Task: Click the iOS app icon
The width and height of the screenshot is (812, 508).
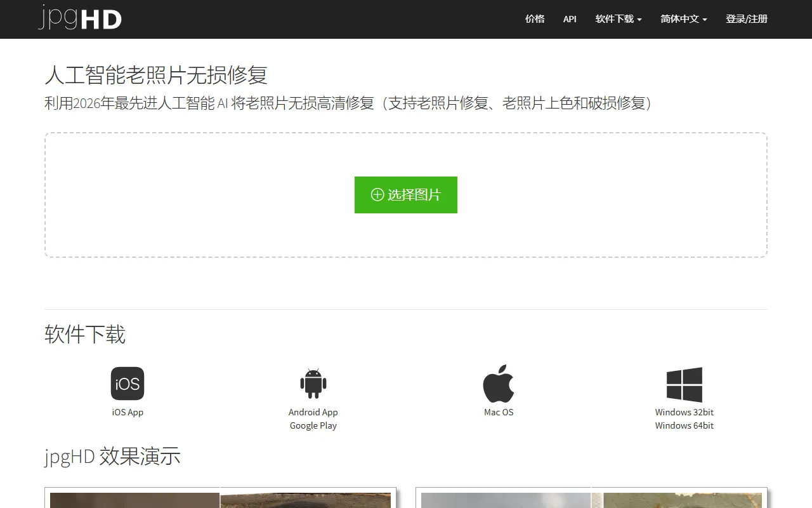Action: (128, 384)
